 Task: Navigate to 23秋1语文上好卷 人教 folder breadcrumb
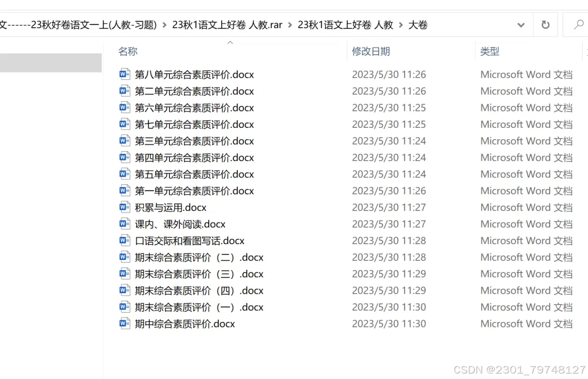pos(345,25)
